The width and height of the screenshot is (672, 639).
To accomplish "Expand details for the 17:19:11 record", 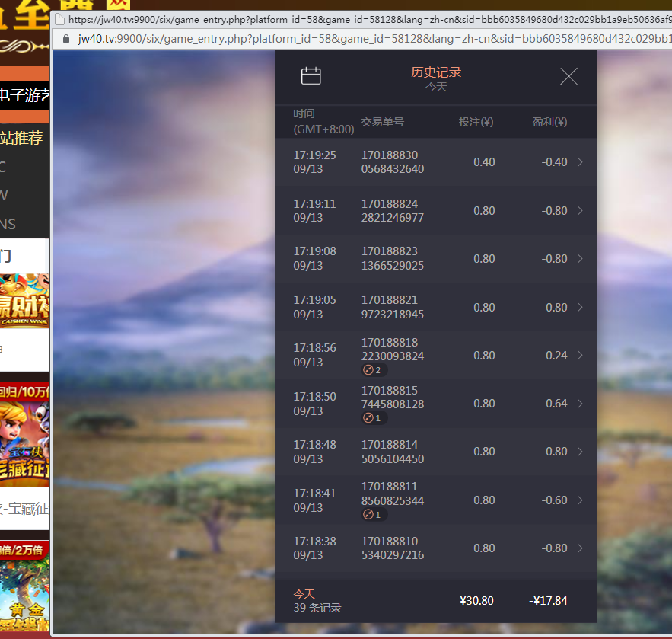I will (580, 210).
